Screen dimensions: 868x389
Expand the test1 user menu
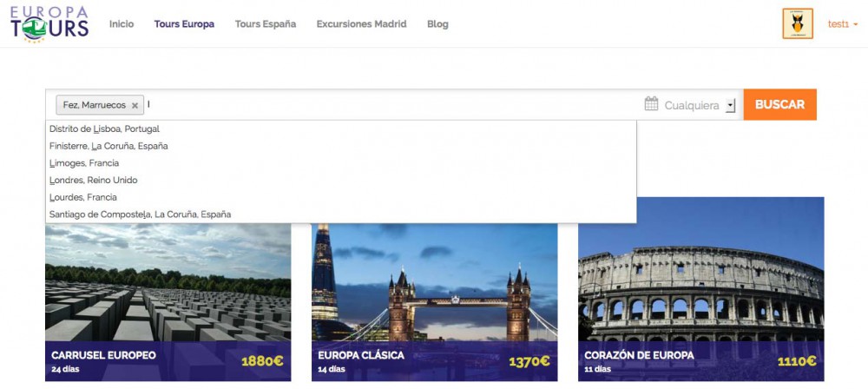[x=843, y=24]
